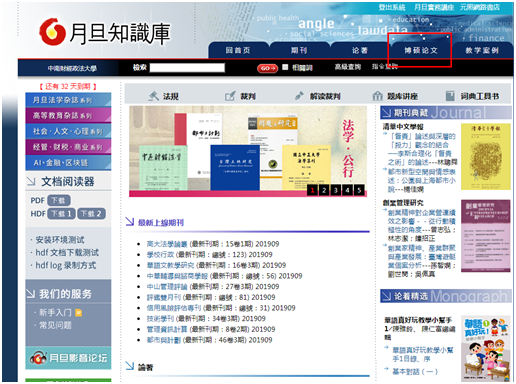This screenshot has width=516, height=384.
Task: Open 新手入门 link
Action: [x=55, y=312]
